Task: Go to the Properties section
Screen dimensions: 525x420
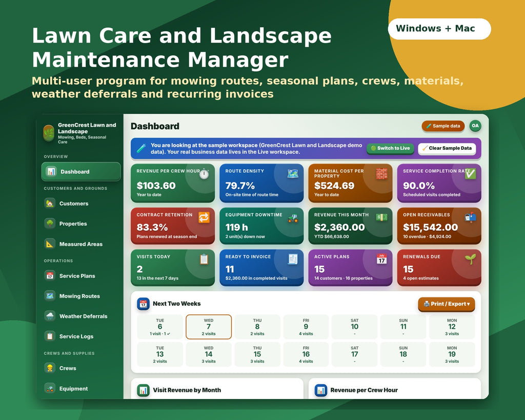Action: coord(73,224)
